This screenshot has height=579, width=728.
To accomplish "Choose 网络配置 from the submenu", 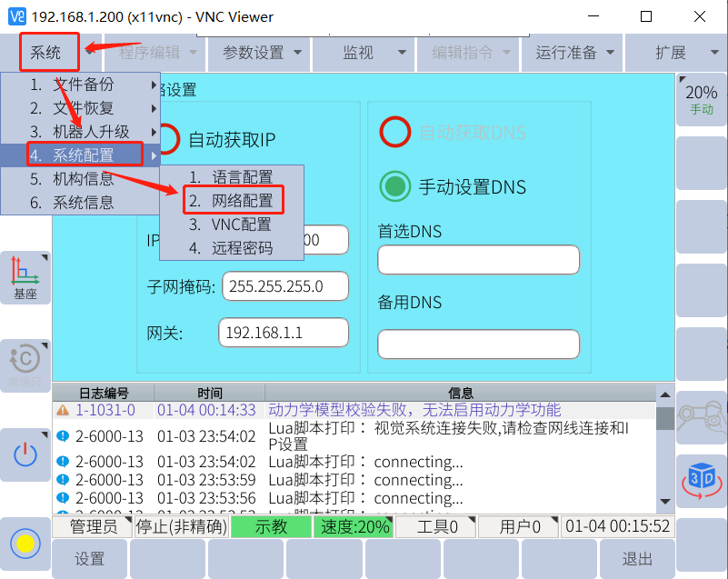I will click(x=241, y=200).
